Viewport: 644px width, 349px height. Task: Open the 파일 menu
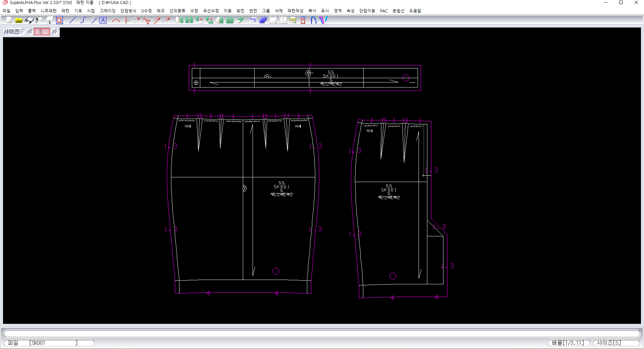(x=6, y=11)
